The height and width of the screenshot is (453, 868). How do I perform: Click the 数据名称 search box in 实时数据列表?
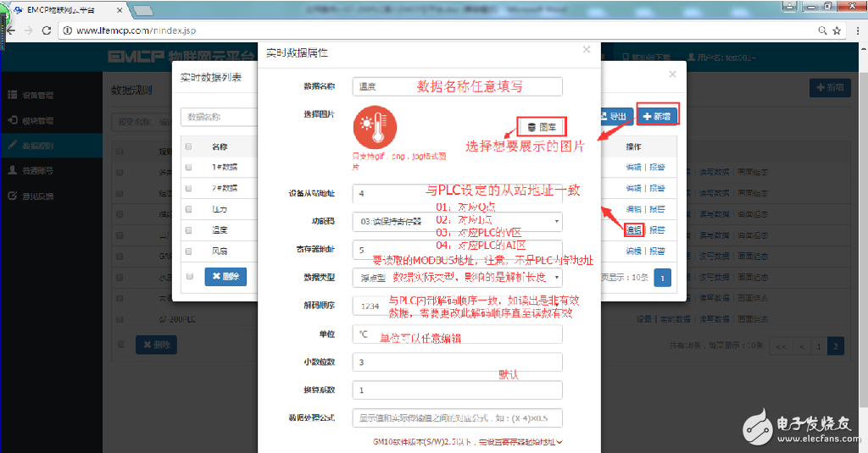click(220, 117)
